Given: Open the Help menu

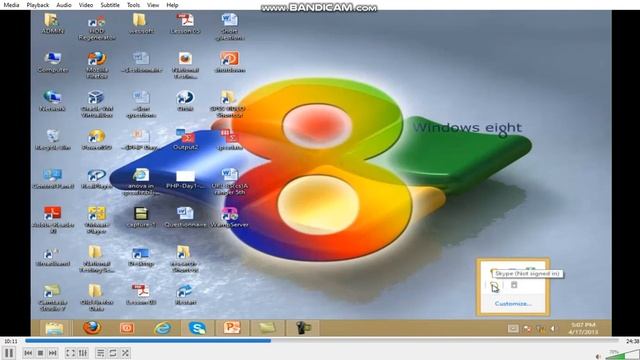Looking at the screenshot, I should pyautogui.click(x=172, y=5).
